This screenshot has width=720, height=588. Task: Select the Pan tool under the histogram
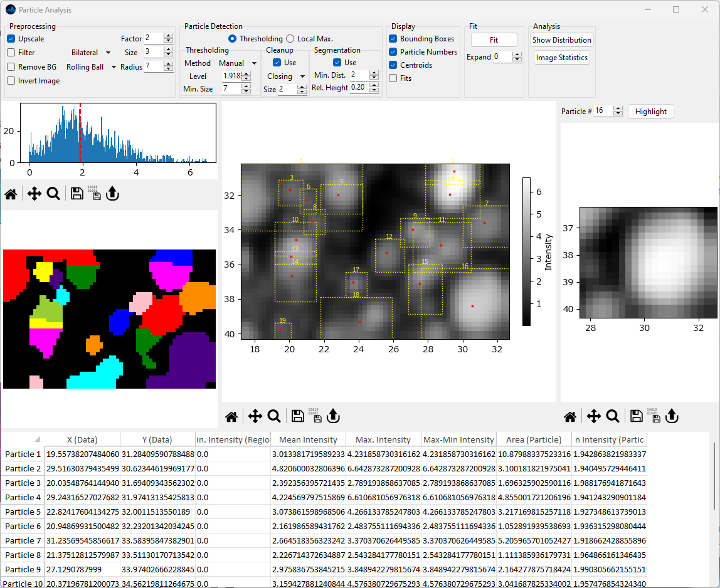point(34,194)
